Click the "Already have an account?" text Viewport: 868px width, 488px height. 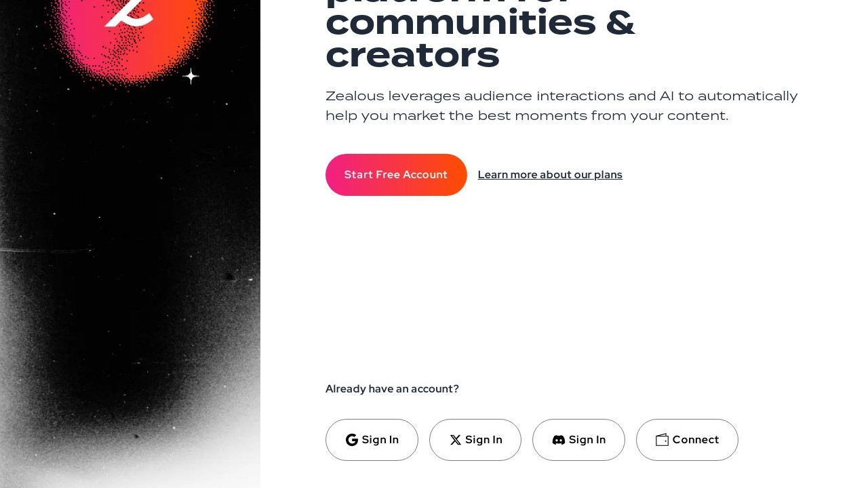tap(392, 389)
